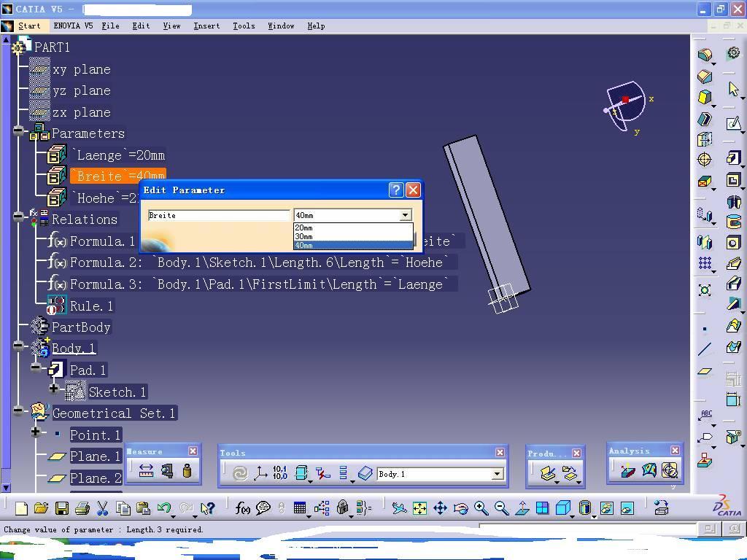Open the Formula f(x) editor in toolbar
The height and width of the screenshot is (560, 747).
[242, 508]
